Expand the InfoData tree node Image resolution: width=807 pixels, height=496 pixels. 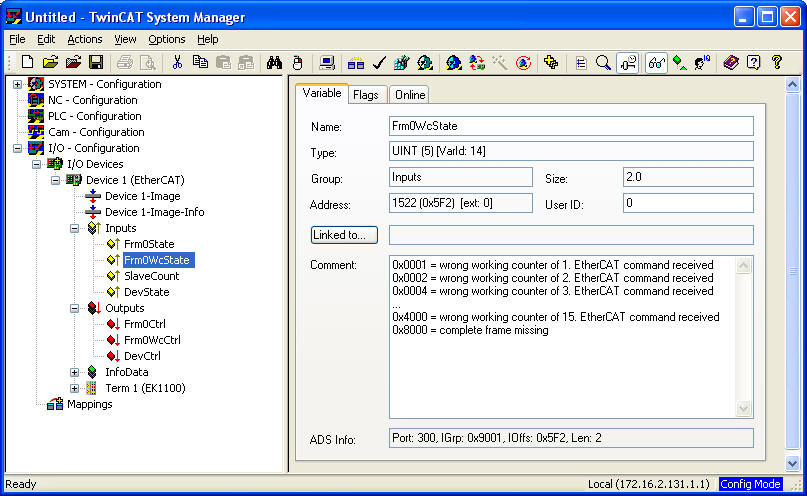[x=75, y=372]
